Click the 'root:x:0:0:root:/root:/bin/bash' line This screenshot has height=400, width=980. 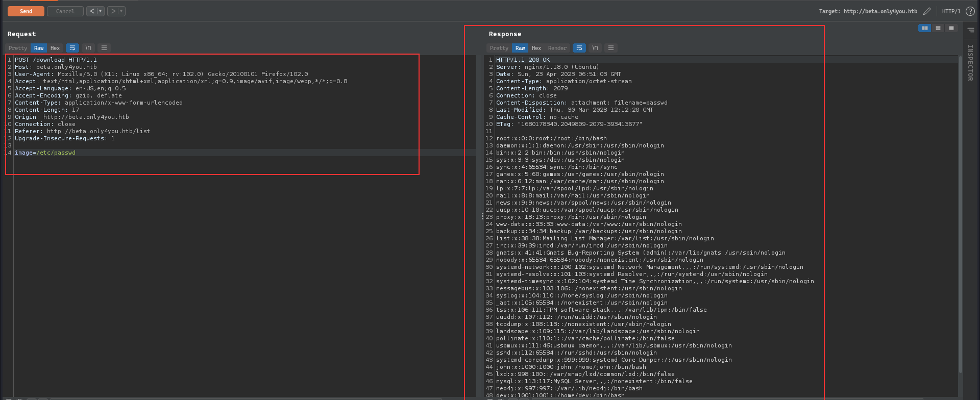tap(551, 138)
